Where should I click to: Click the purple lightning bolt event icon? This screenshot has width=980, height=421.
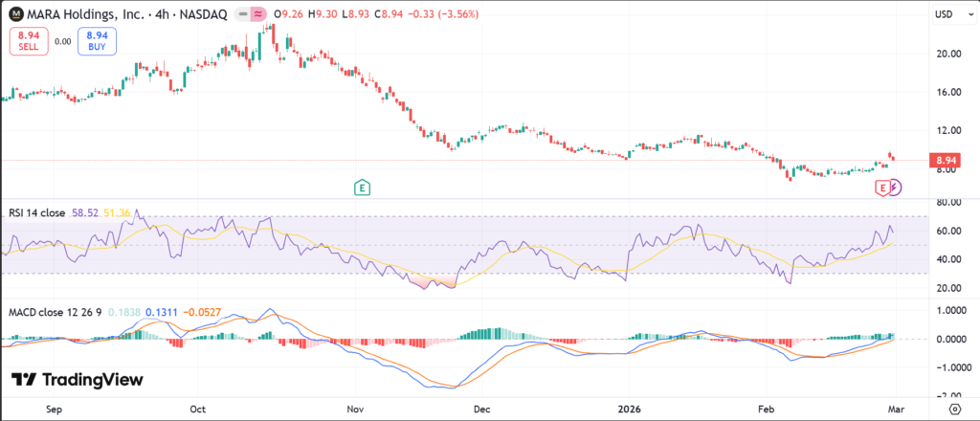coord(895,188)
